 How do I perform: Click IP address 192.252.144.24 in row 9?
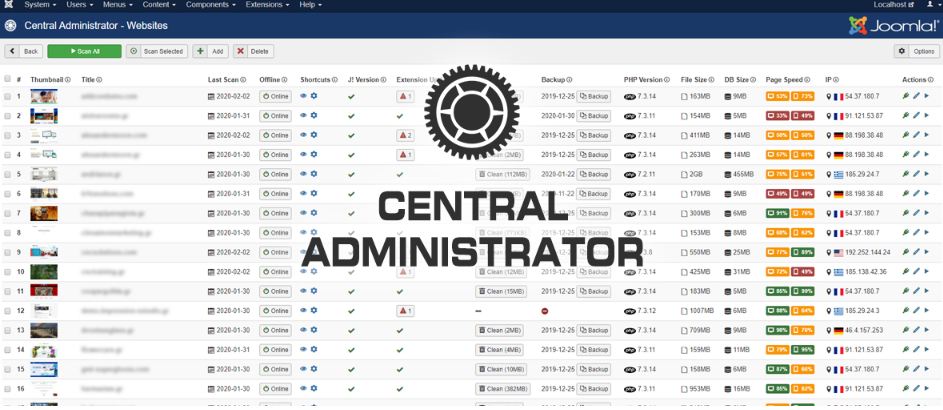tap(868, 252)
